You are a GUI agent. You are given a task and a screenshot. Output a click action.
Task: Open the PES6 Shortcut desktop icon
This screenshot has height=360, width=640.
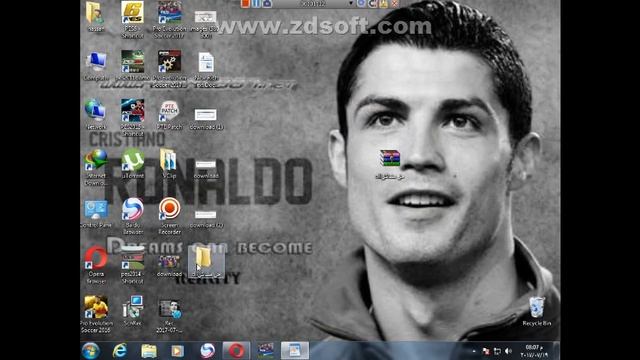(x=132, y=20)
